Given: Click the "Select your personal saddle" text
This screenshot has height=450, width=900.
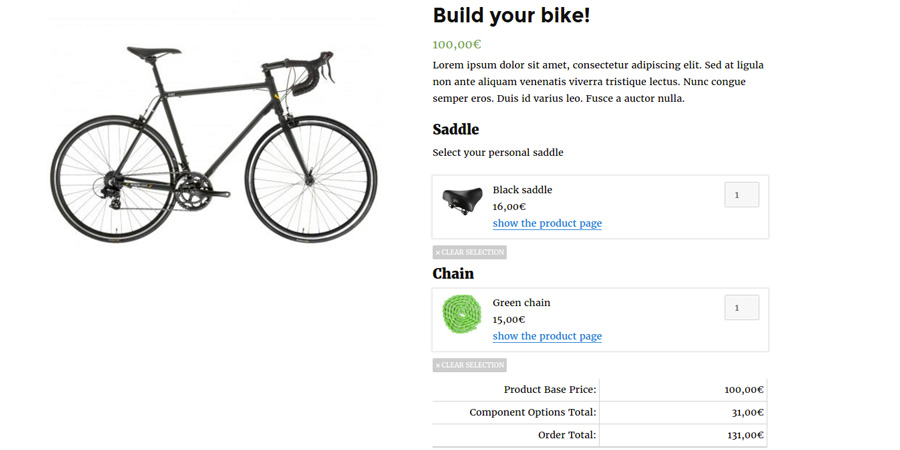Looking at the screenshot, I should (498, 153).
